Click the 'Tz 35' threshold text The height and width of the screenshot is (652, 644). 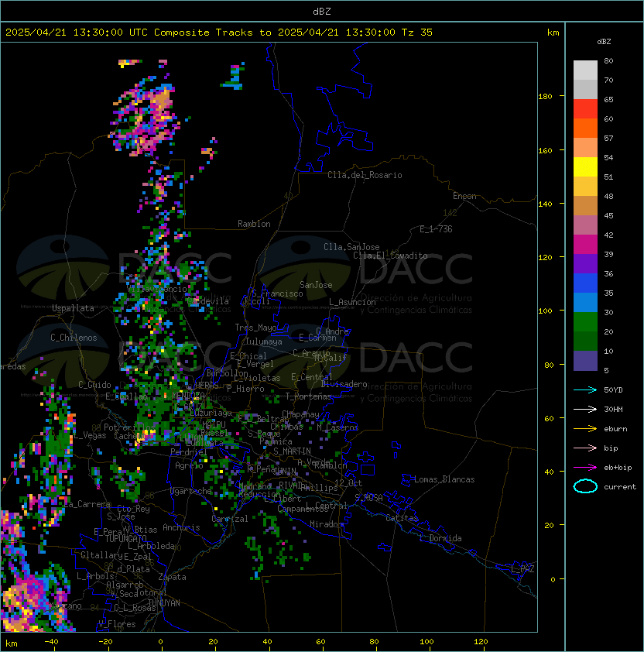point(417,32)
